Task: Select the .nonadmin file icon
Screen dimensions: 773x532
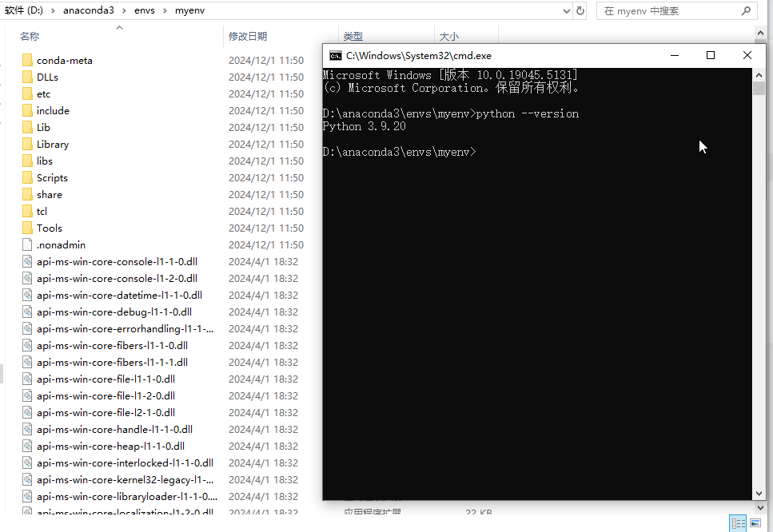Action: [26, 245]
